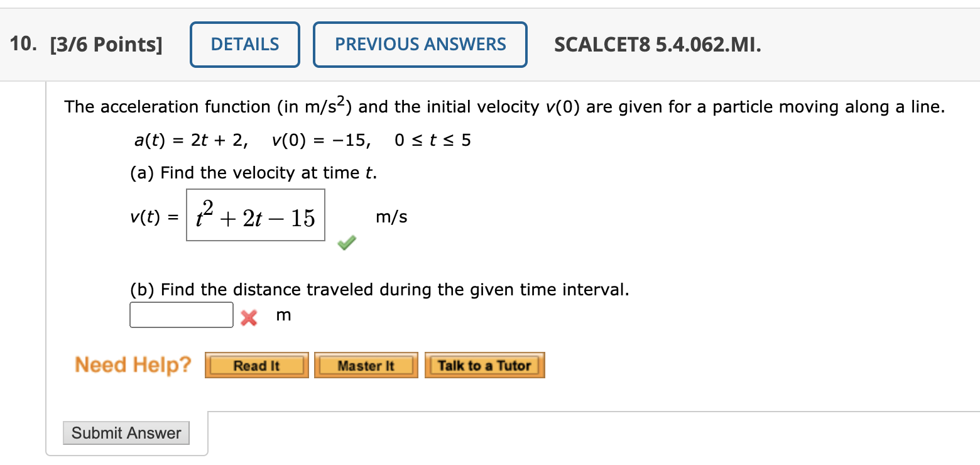The height and width of the screenshot is (465, 980).
Task: Click the Need Help? label
Action: (133, 365)
